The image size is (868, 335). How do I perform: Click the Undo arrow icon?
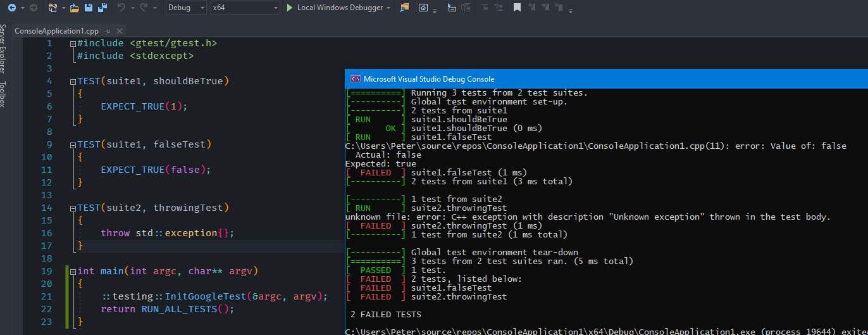tap(122, 8)
